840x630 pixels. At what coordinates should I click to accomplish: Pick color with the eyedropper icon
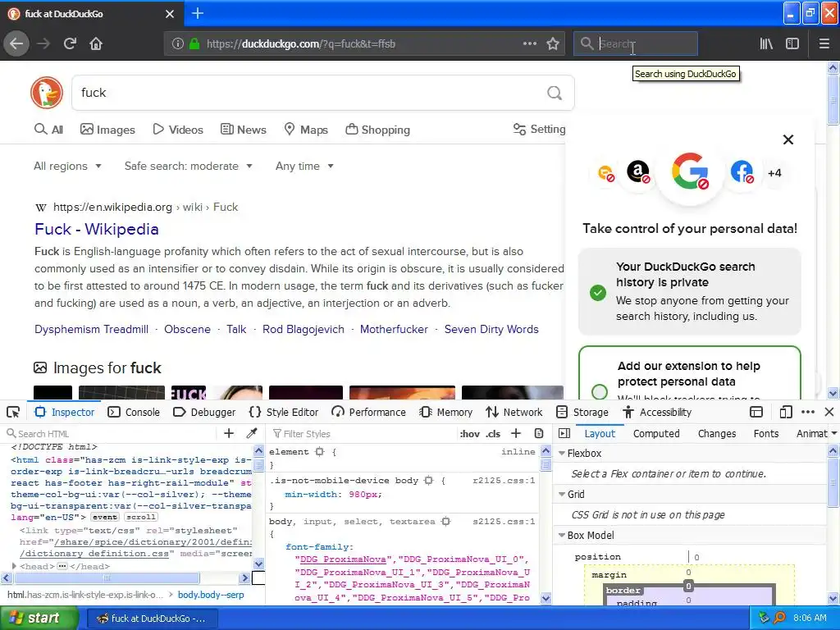[252, 433]
